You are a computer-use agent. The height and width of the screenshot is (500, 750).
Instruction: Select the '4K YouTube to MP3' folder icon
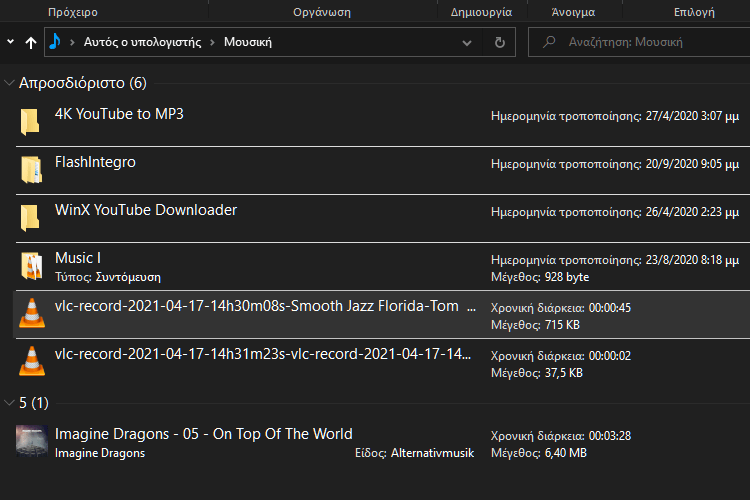point(30,122)
